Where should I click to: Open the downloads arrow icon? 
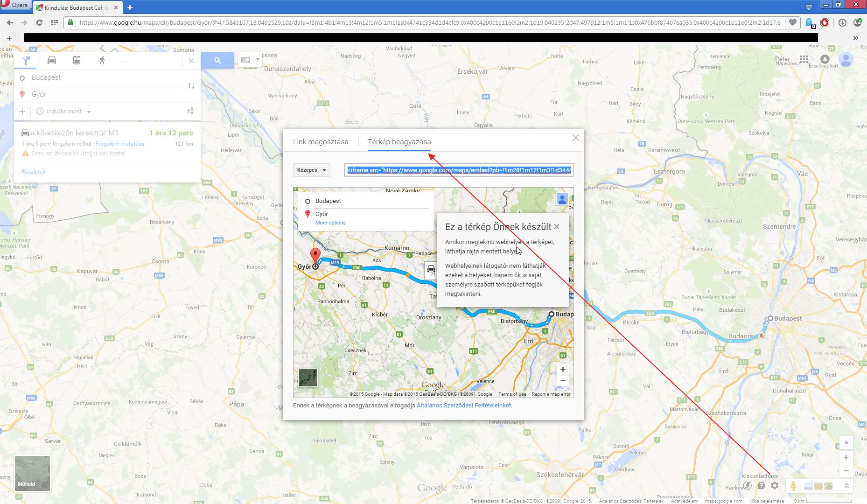pyautogui.click(x=842, y=22)
